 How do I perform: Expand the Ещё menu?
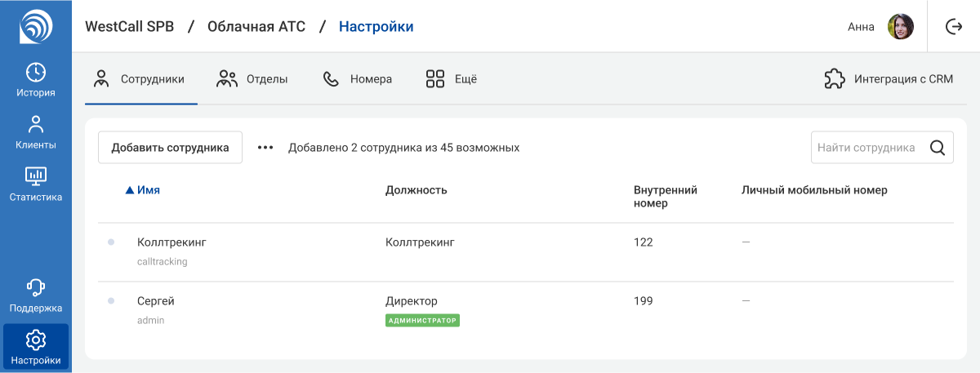451,79
